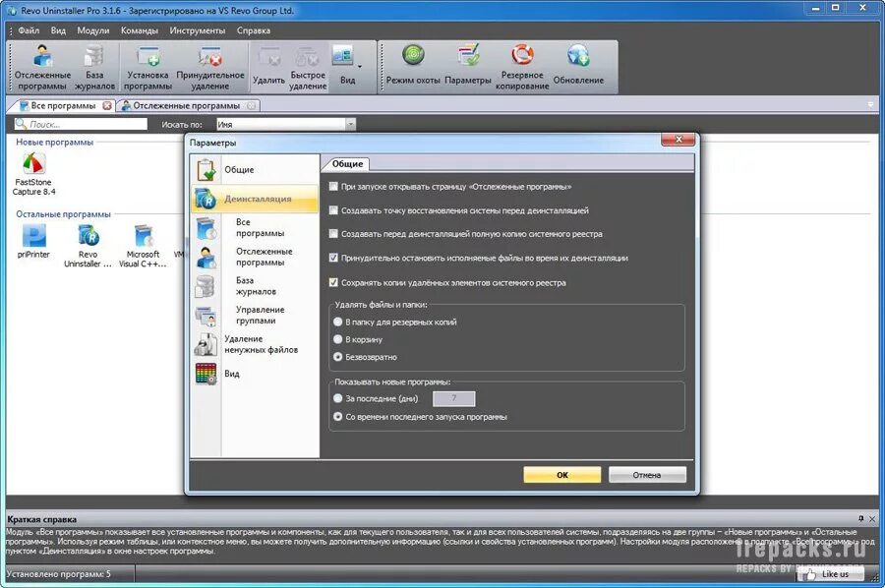Open the Файл menu

(29, 30)
